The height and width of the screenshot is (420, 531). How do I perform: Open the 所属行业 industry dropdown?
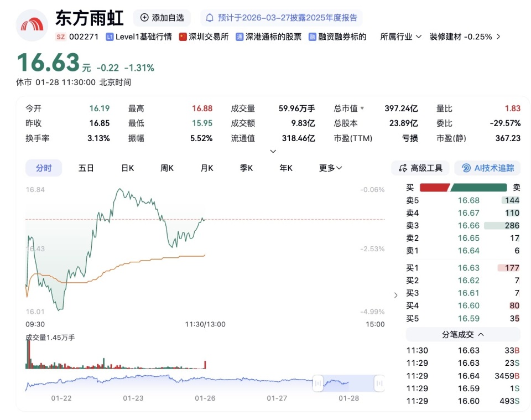click(400, 37)
